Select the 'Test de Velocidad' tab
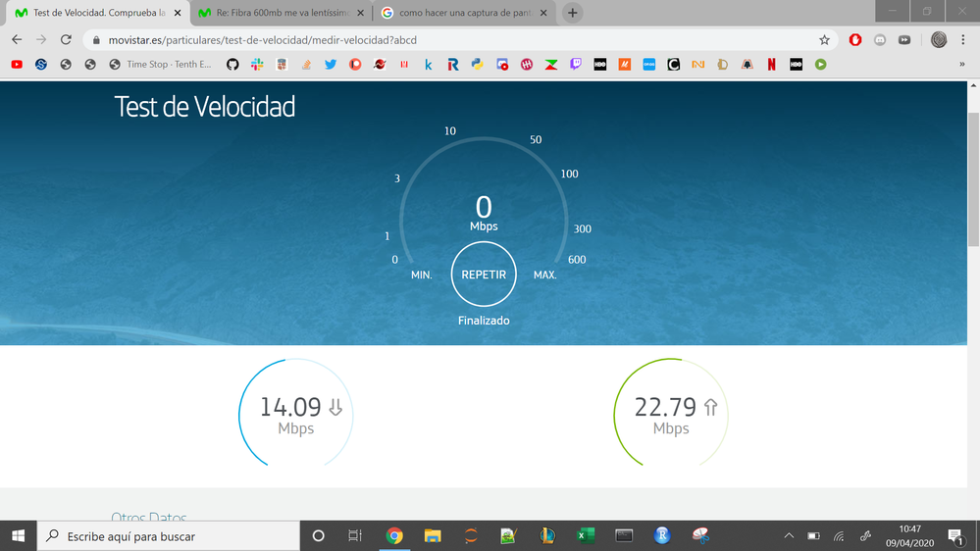Viewport: 980px width, 551px height. click(x=97, y=13)
